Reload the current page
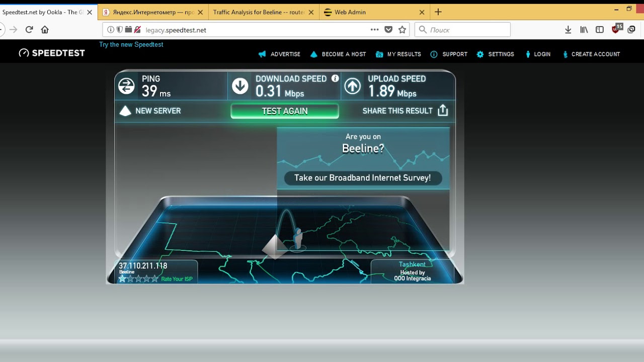644x362 pixels. pyautogui.click(x=29, y=30)
